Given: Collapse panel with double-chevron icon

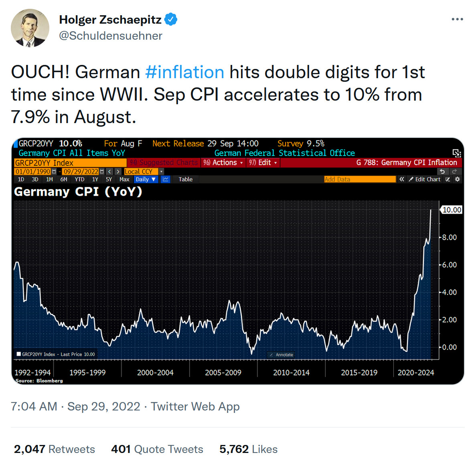Looking at the screenshot, I should (402, 180).
